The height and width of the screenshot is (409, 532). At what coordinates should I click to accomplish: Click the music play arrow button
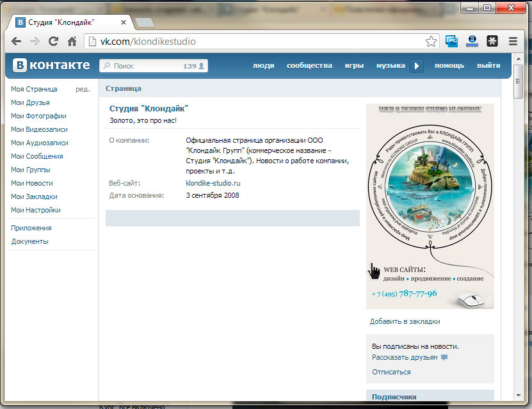point(417,66)
